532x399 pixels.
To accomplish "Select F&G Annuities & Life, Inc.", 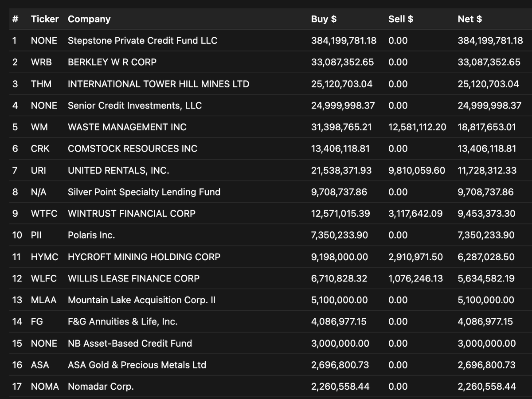I will tap(123, 322).
